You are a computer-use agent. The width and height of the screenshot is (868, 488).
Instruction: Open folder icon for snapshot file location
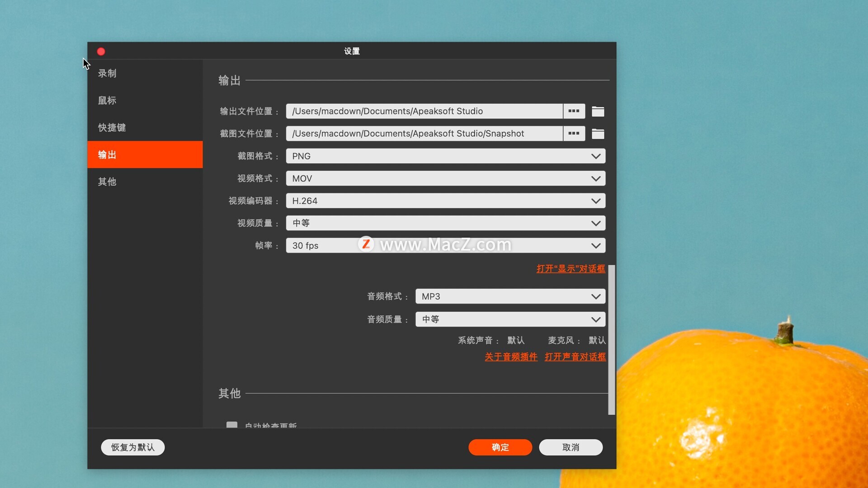[x=598, y=134]
